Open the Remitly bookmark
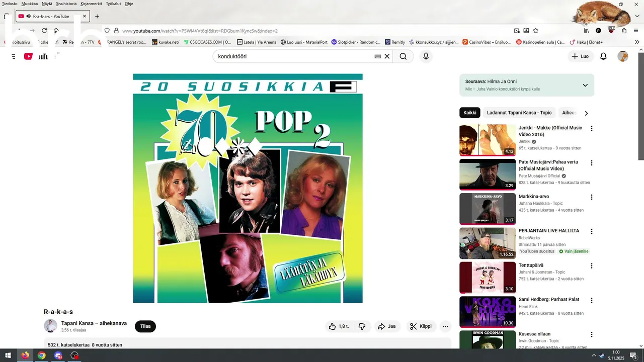644x362 pixels. [395, 42]
